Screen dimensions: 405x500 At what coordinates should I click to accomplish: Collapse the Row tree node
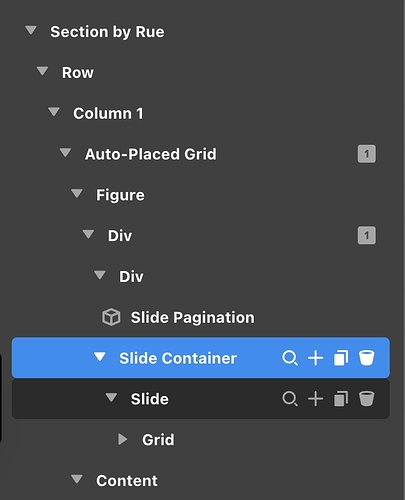42,71
